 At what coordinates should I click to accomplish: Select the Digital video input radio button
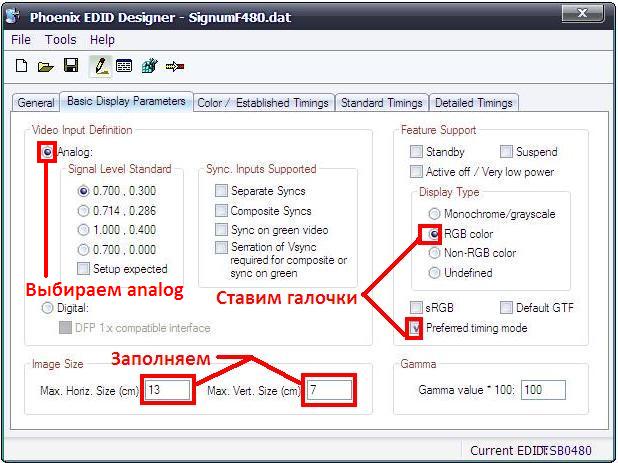pos(47,309)
